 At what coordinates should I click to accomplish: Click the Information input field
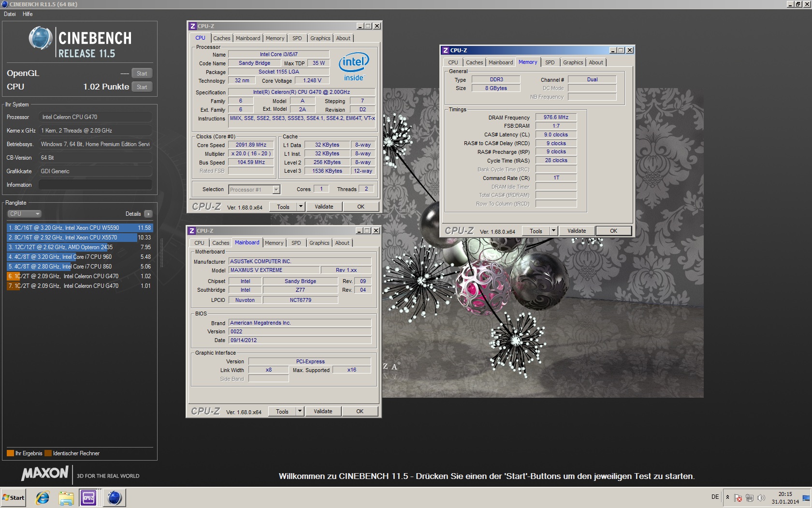[95, 185]
